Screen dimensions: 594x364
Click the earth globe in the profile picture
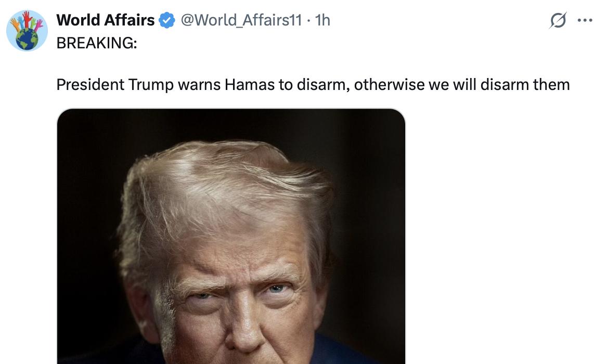(27, 39)
